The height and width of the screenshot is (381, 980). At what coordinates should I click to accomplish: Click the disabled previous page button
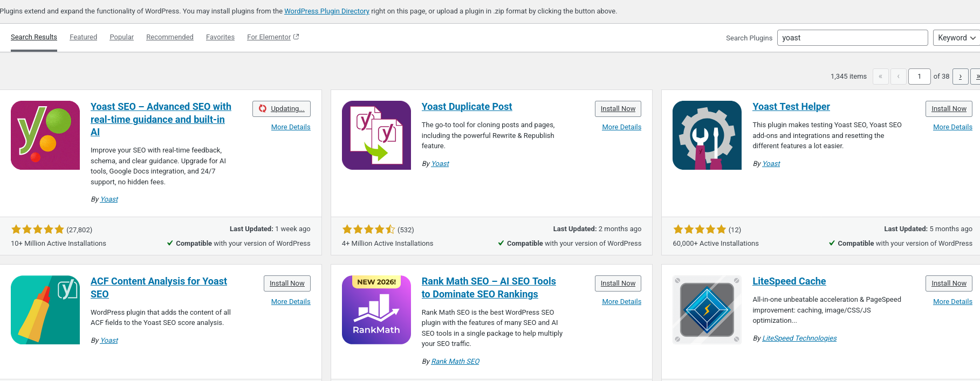coord(898,77)
